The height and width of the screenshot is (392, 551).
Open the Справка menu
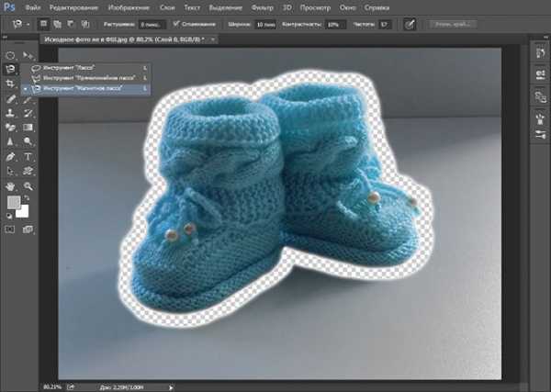point(377,7)
